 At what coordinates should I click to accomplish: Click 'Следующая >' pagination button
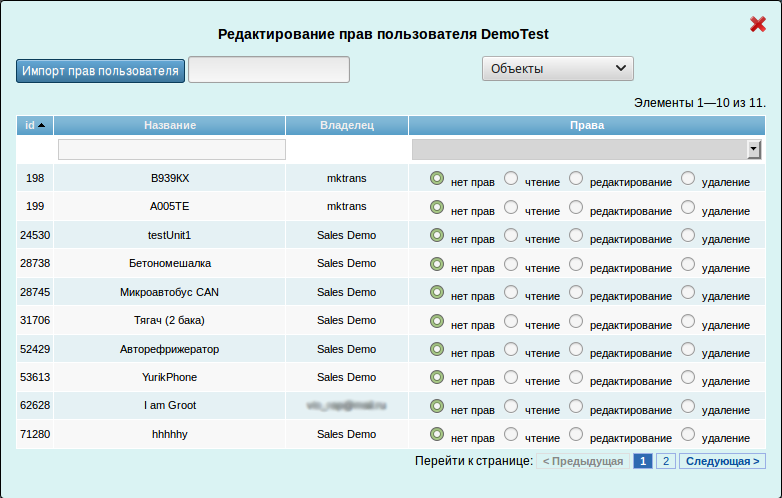click(x=722, y=461)
